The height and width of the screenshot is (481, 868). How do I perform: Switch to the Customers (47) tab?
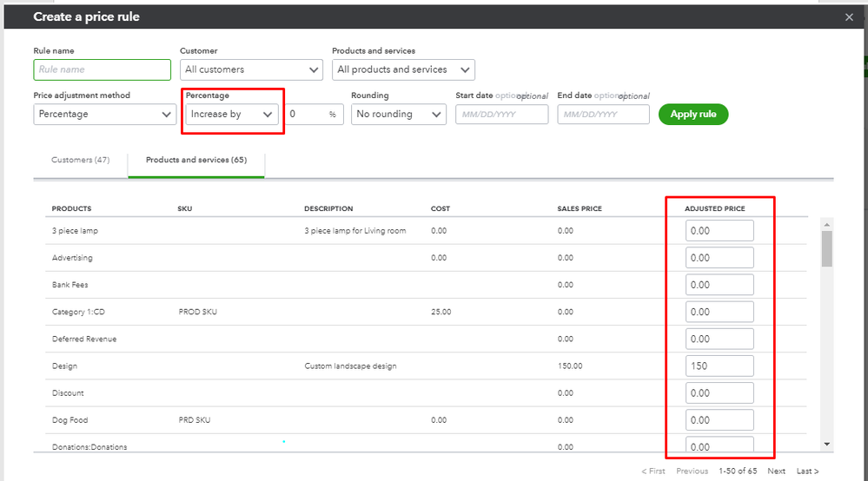[x=80, y=160]
